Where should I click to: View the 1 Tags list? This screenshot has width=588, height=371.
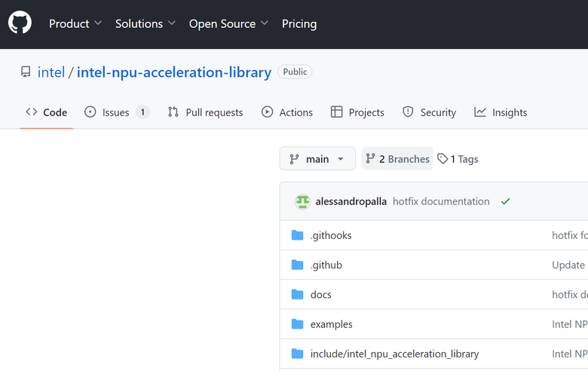pyautogui.click(x=458, y=159)
